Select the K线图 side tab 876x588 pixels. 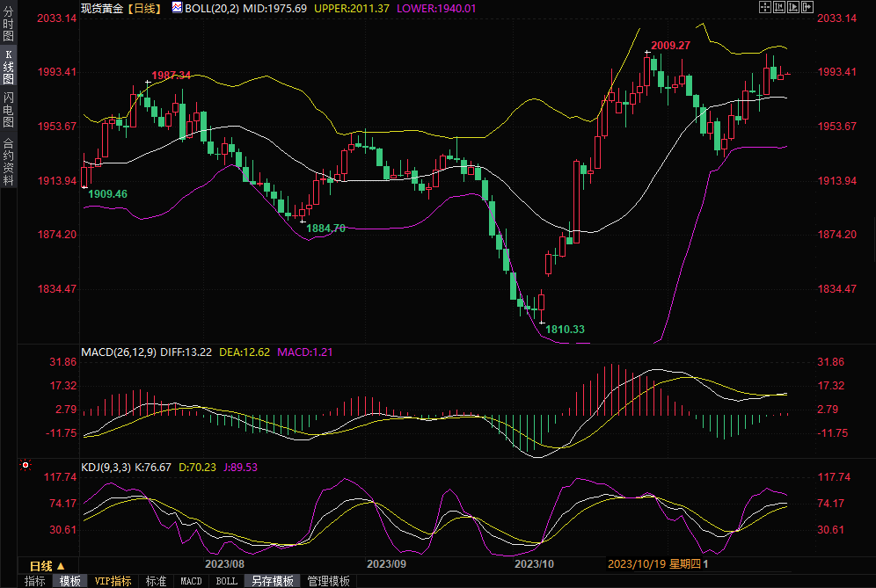click(x=8, y=67)
